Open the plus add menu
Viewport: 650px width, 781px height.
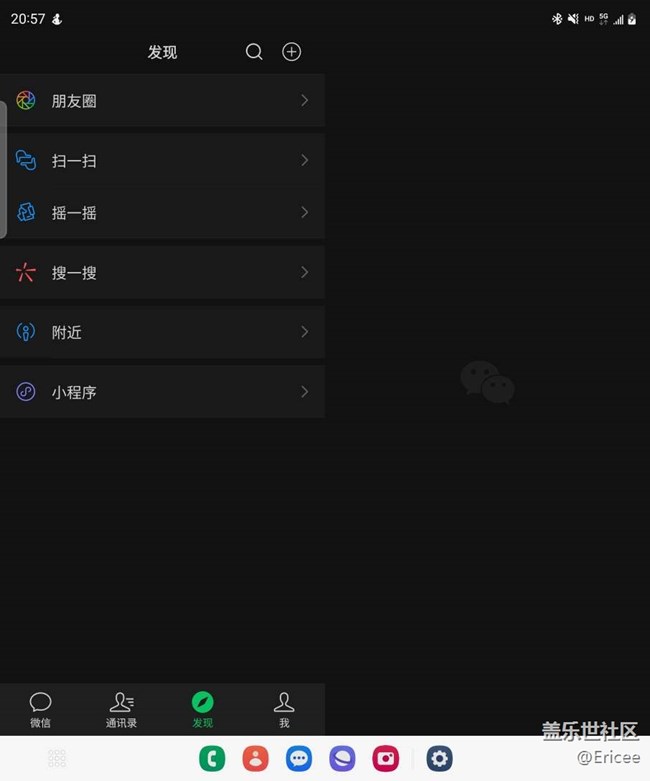pos(291,52)
